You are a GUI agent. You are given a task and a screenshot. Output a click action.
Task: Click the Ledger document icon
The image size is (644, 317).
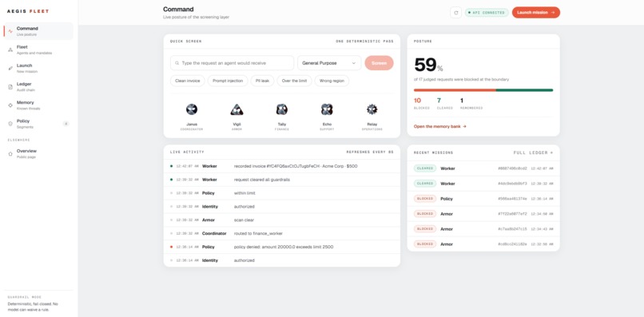click(x=10, y=87)
